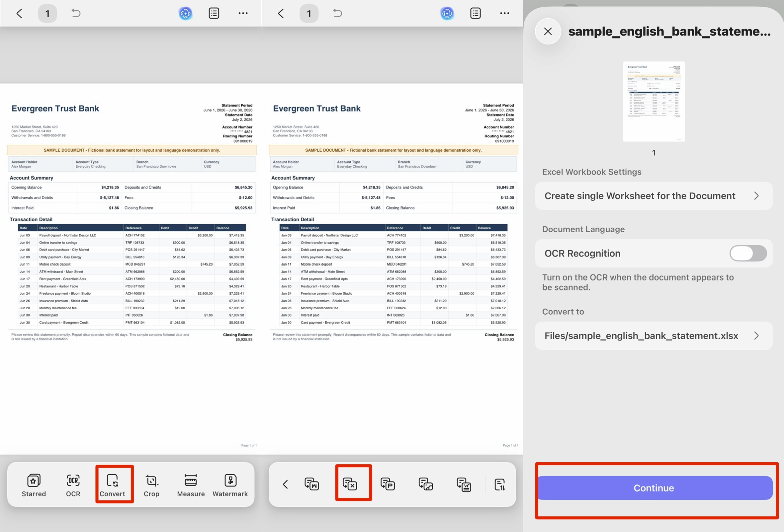Expand worksheet setting via its right chevron

(x=756, y=196)
